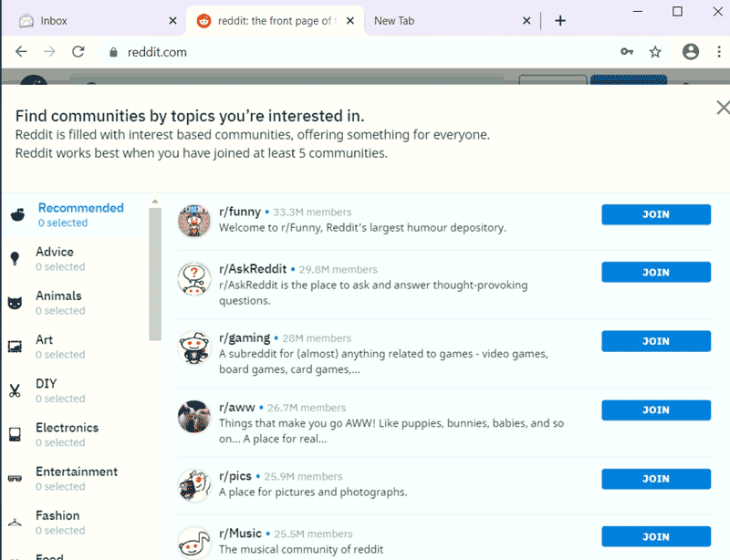The image size is (730, 560).
Task: Bookmark this page with the star icon
Action: pyautogui.click(x=655, y=52)
